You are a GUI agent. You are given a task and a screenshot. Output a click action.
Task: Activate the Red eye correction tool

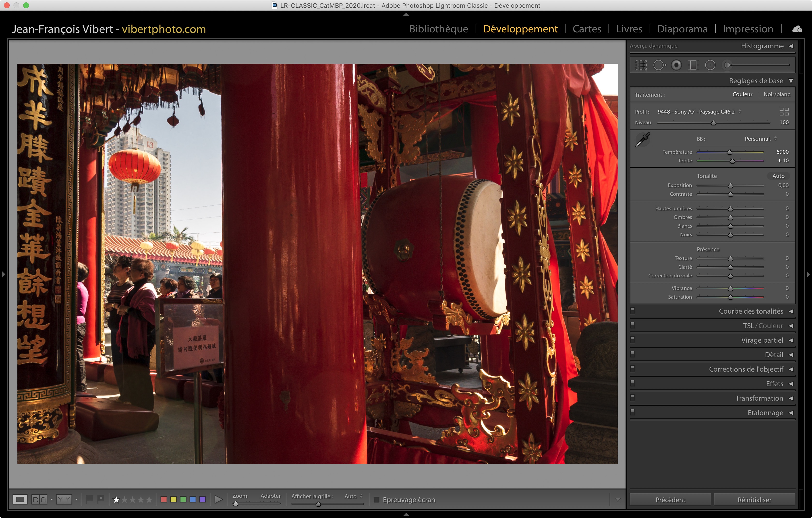(x=676, y=65)
